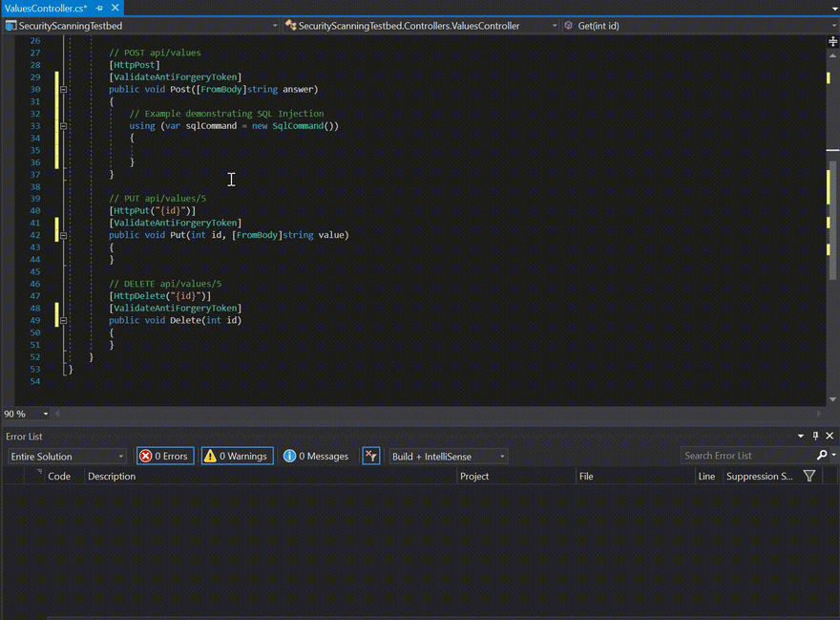840x620 pixels.
Task: Click the split editor window handle
Action: click(x=832, y=41)
